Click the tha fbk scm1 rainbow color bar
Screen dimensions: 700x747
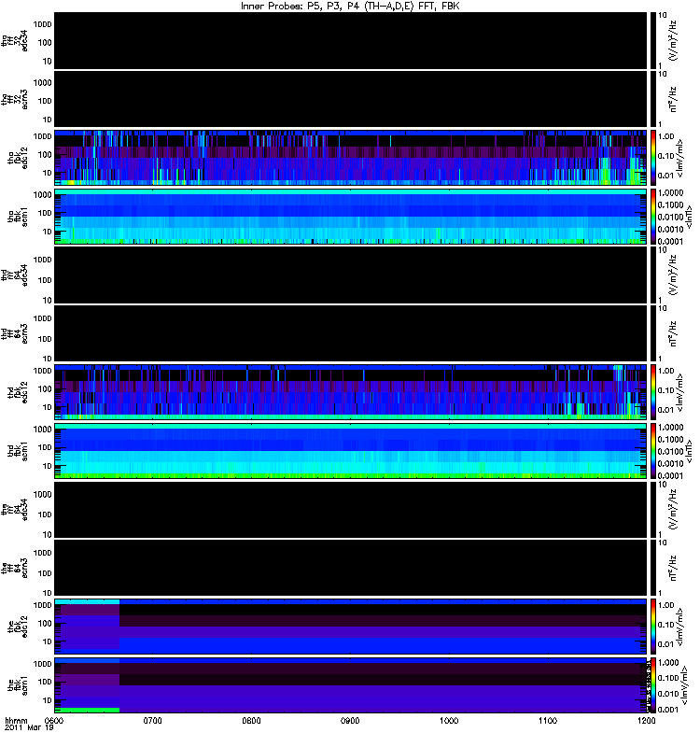pos(653,217)
